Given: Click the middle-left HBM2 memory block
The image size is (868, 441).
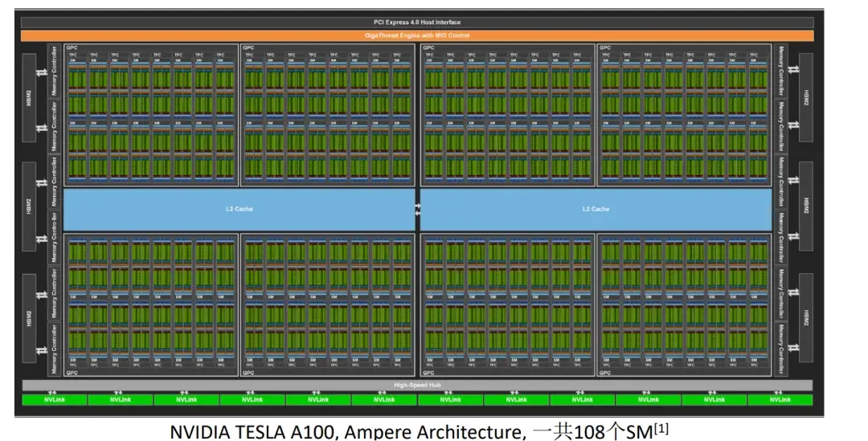Looking at the screenshot, I should tap(30, 206).
